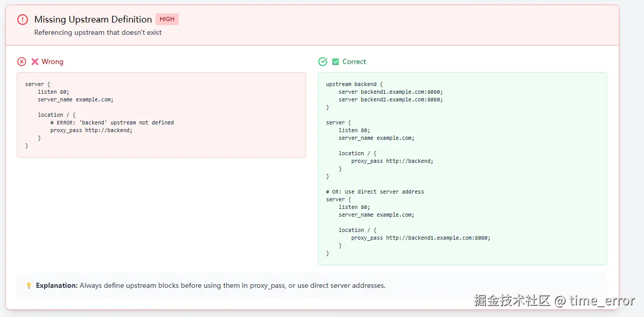Click the "Wrong" label heading
This screenshot has height=317, width=644.
point(52,61)
